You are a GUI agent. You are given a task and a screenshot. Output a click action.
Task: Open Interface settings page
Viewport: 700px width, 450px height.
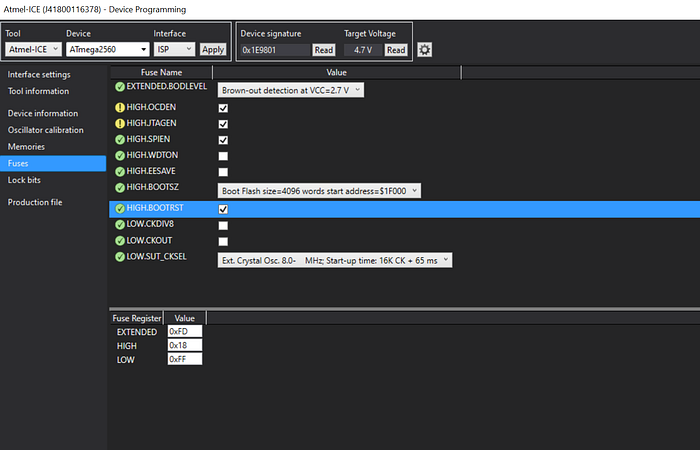pyautogui.click(x=39, y=75)
